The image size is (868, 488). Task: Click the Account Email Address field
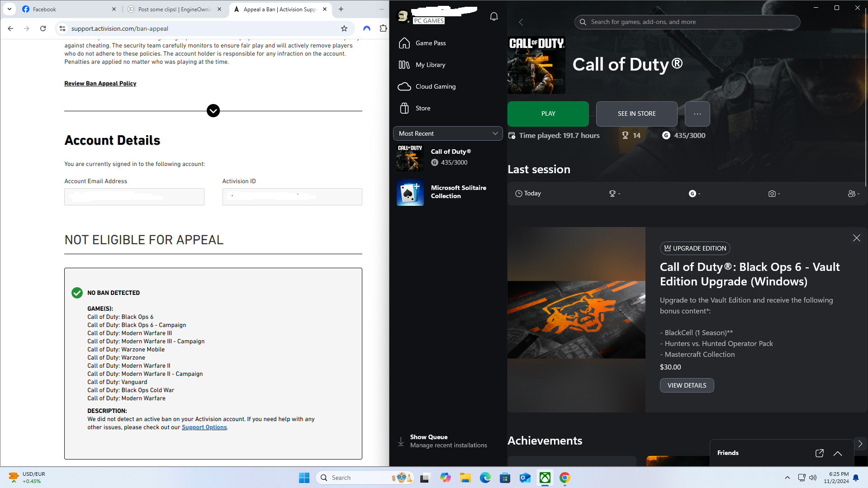click(134, 197)
